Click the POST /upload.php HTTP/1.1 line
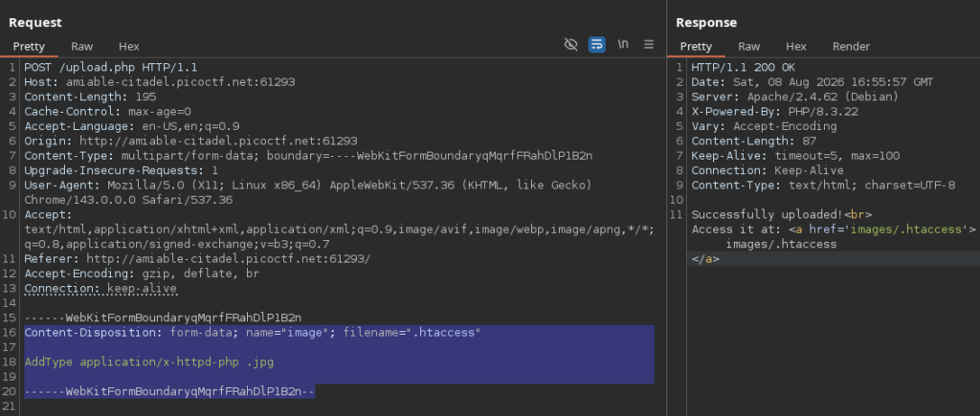This screenshot has height=416, width=980. pos(111,68)
